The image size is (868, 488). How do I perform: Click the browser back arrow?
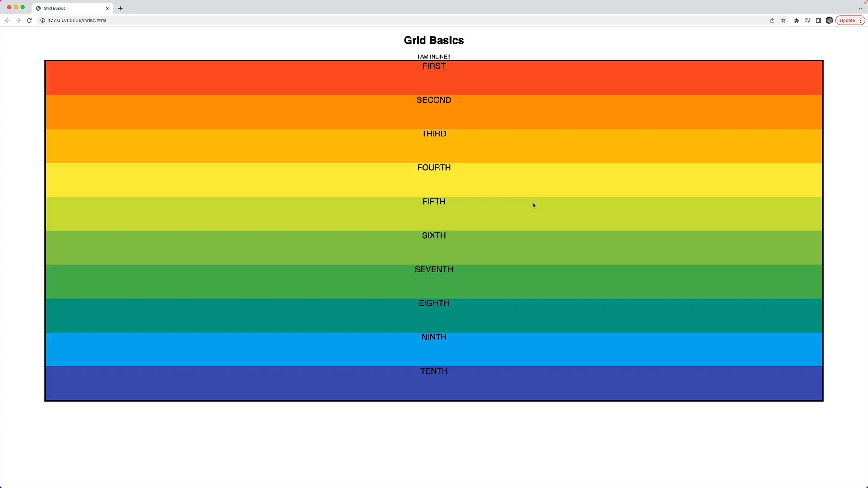7,20
